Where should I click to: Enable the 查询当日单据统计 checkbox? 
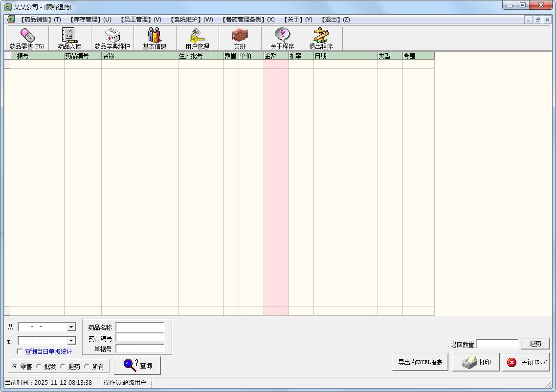pyautogui.click(x=20, y=351)
